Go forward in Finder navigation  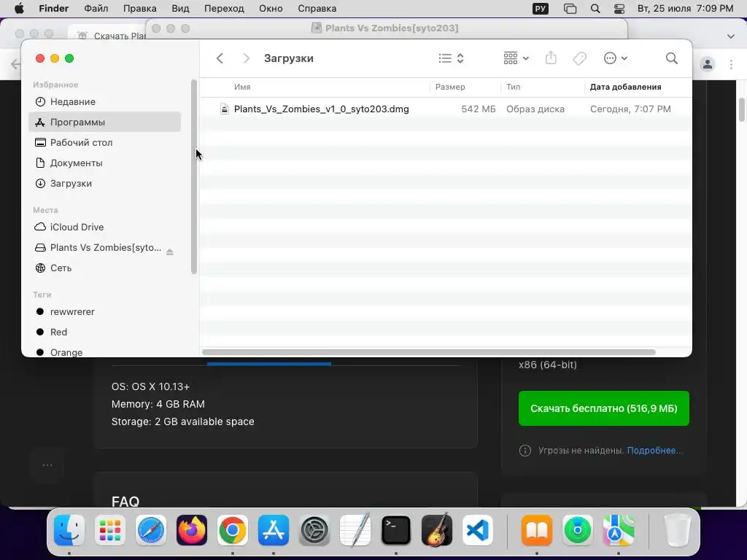246,58
